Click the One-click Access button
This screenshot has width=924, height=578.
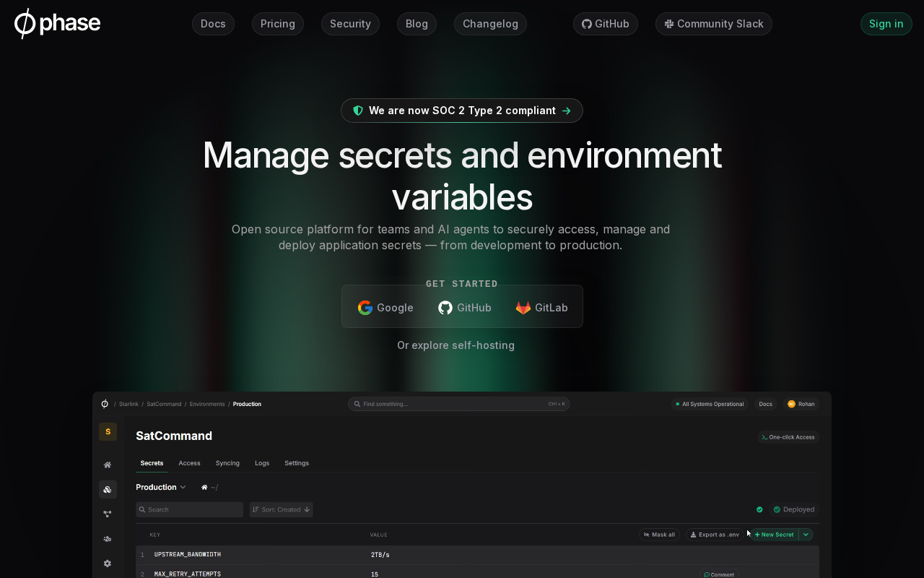tap(788, 437)
